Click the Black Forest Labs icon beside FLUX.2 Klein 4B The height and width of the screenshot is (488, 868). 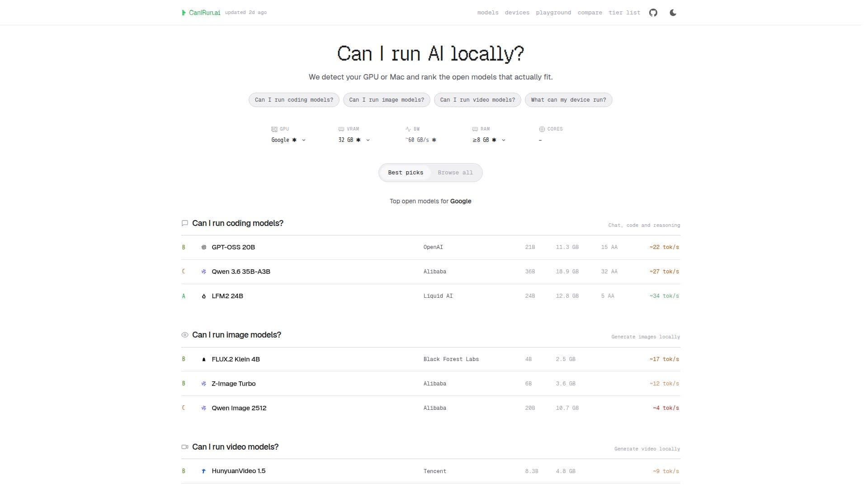click(203, 359)
